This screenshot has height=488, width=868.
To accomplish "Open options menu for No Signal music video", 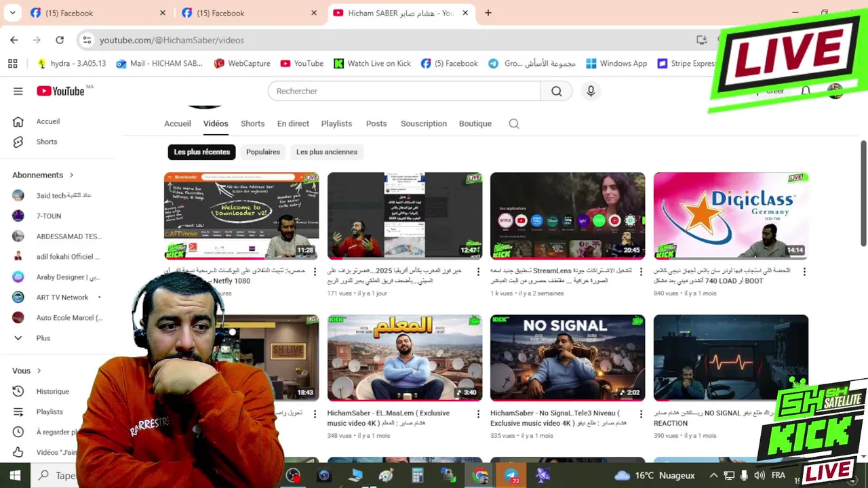I will (641, 414).
